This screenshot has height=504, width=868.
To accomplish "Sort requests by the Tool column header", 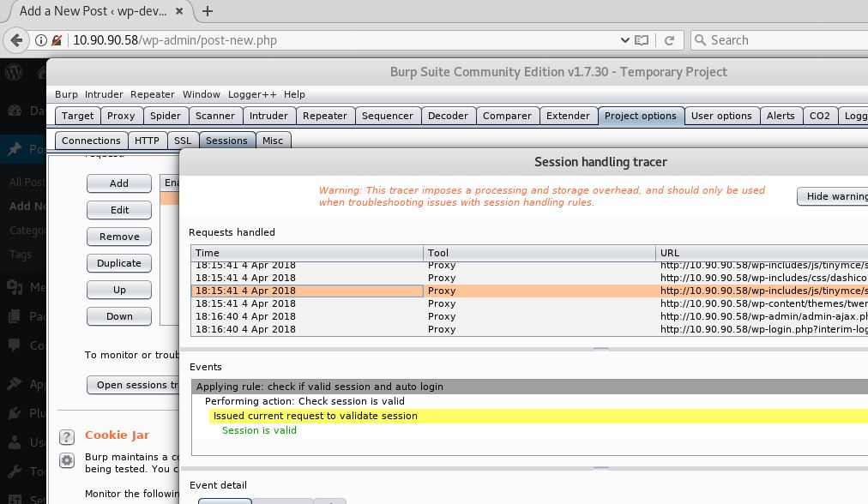I will pos(539,253).
